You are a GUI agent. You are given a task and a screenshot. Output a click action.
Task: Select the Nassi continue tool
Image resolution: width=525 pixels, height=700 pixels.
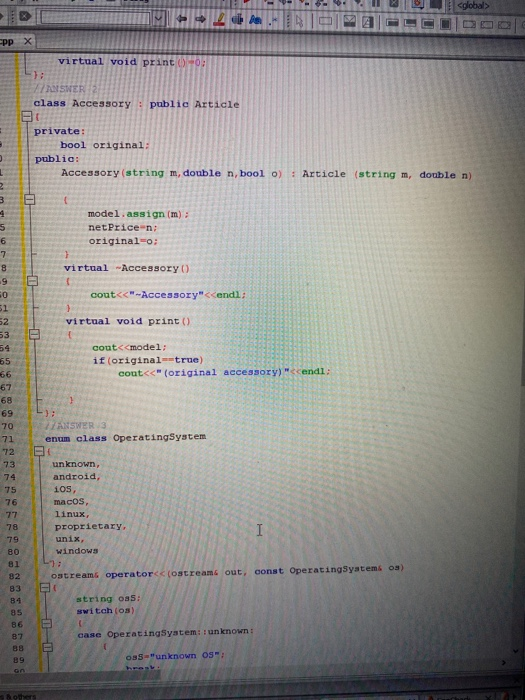[469, 24]
